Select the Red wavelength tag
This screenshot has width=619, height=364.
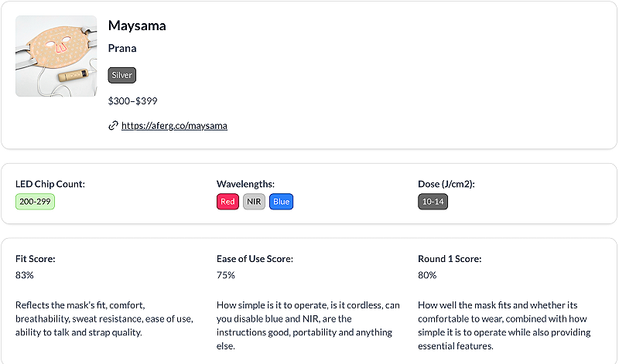tap(227, 202)
